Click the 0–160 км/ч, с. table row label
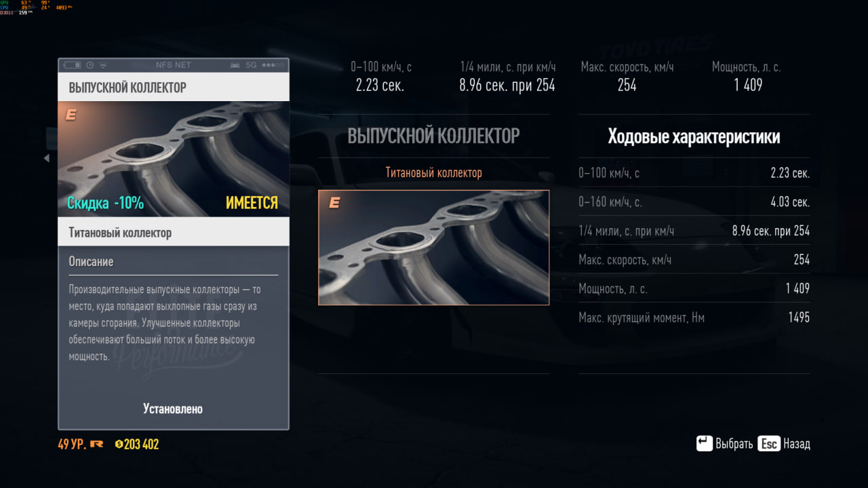The image size is (868, 488). [610, 202]
